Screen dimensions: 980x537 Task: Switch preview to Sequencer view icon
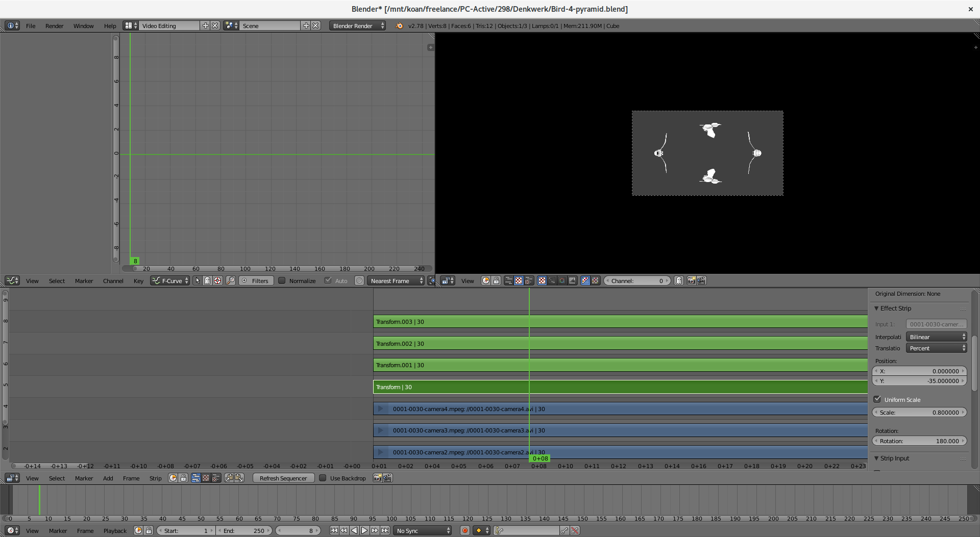508,280
